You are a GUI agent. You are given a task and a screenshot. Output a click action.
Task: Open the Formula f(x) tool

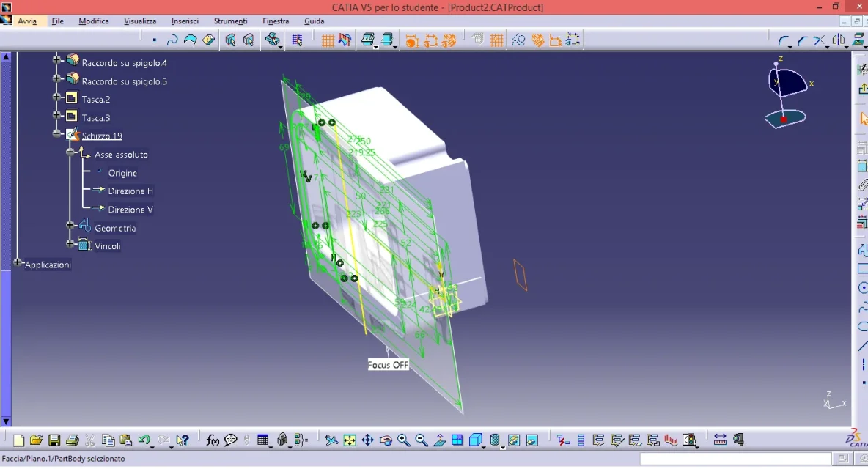pyautogui.click(x=213, y=440)
